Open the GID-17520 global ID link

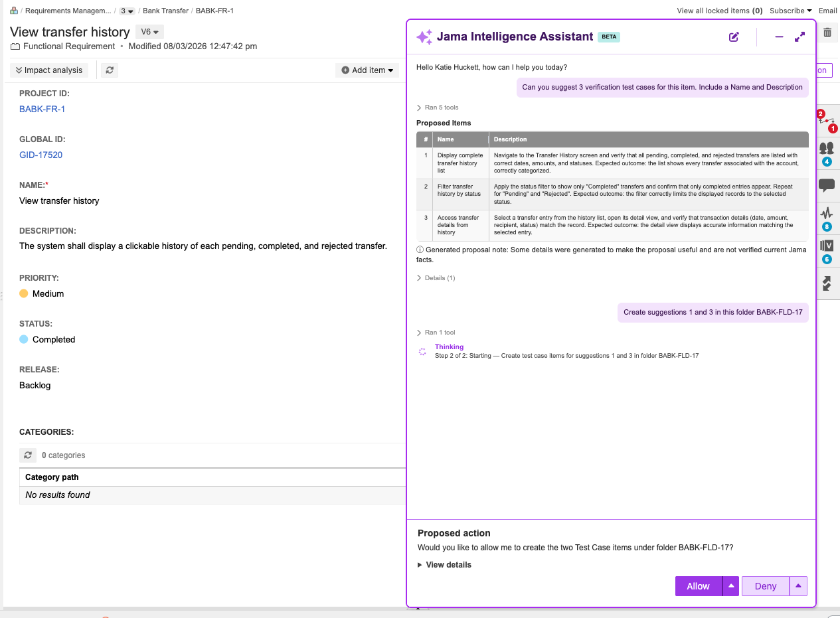[41, 155]
